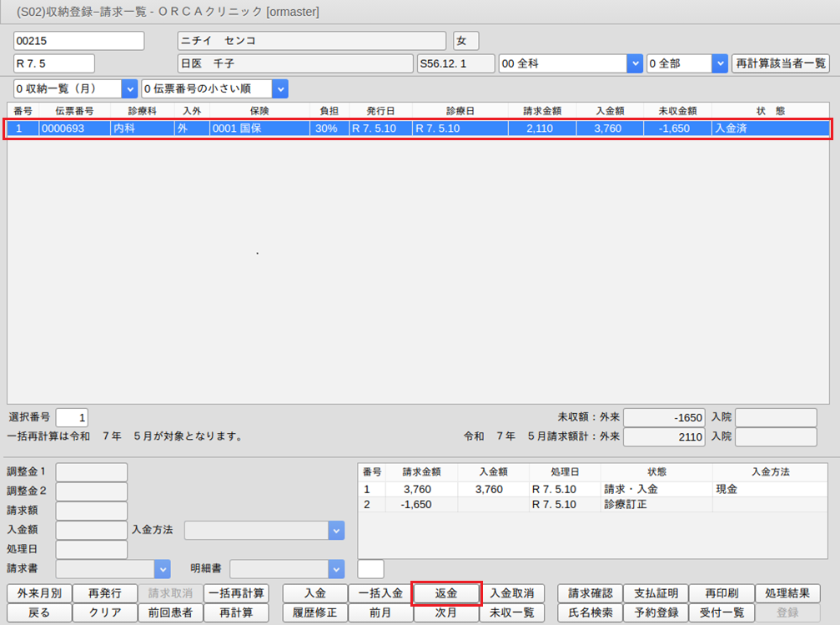The width and height of the screenshot is (840, 625).
Task: Go to 次月 next month
Action: click(x=446, y=612)
